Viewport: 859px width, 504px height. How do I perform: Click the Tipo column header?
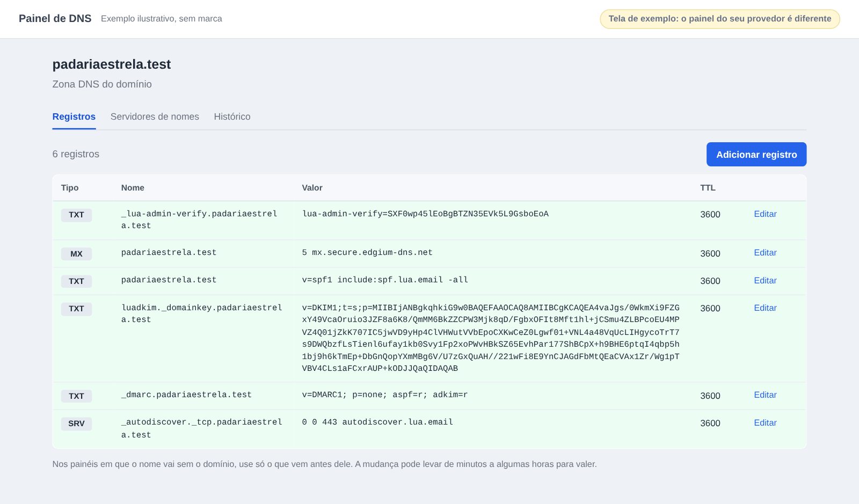coord(70,188)
